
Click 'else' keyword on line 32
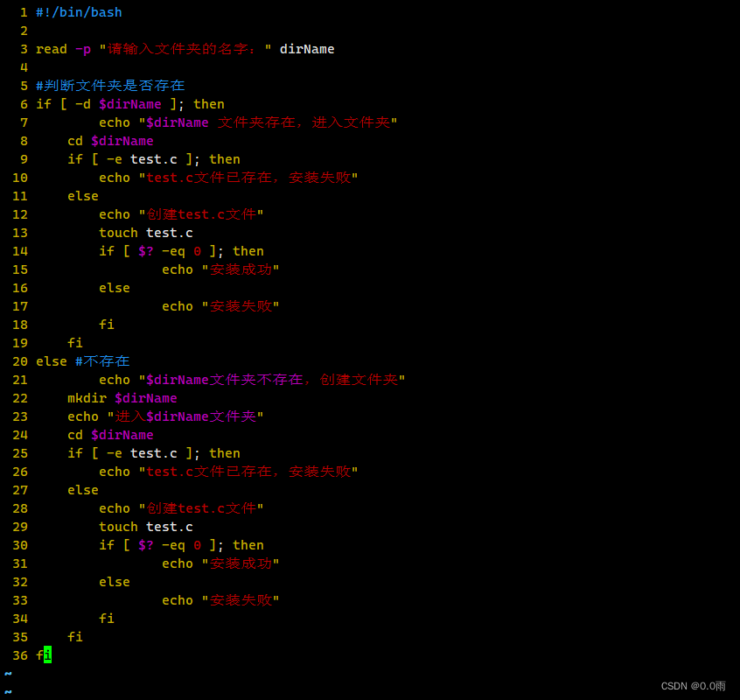(x=115, y=582)
